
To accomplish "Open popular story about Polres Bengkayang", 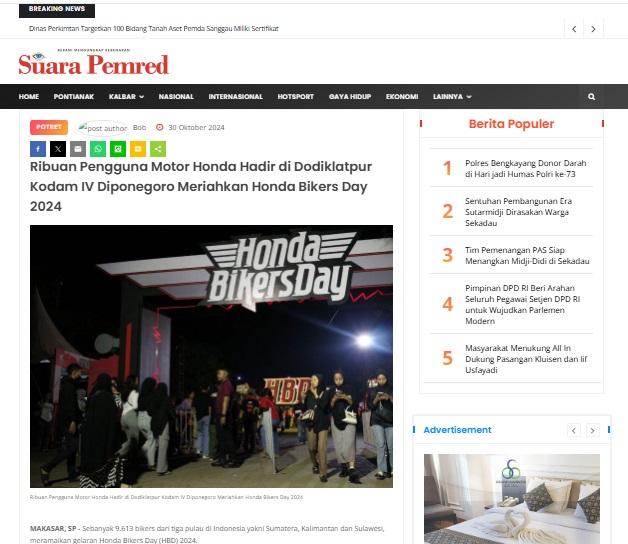I will [x=525, y=168].
